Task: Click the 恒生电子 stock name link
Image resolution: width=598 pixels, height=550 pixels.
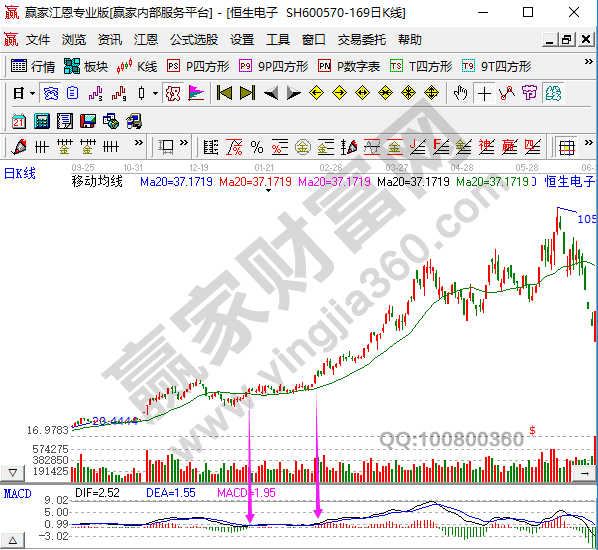Action: pos(569,182)
